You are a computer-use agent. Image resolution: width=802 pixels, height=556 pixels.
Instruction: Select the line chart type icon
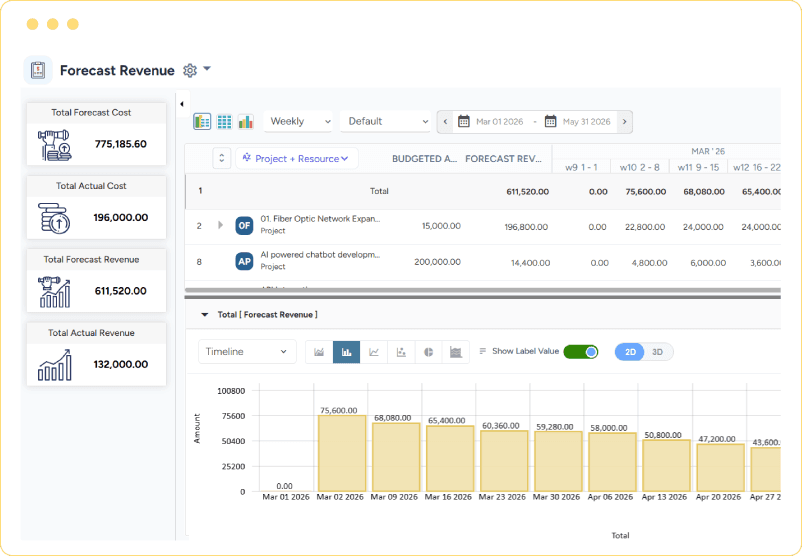coord(374,352)
